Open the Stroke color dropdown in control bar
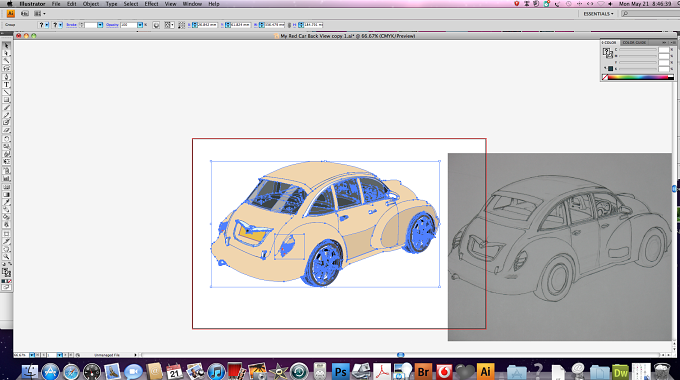 [60, 25]
